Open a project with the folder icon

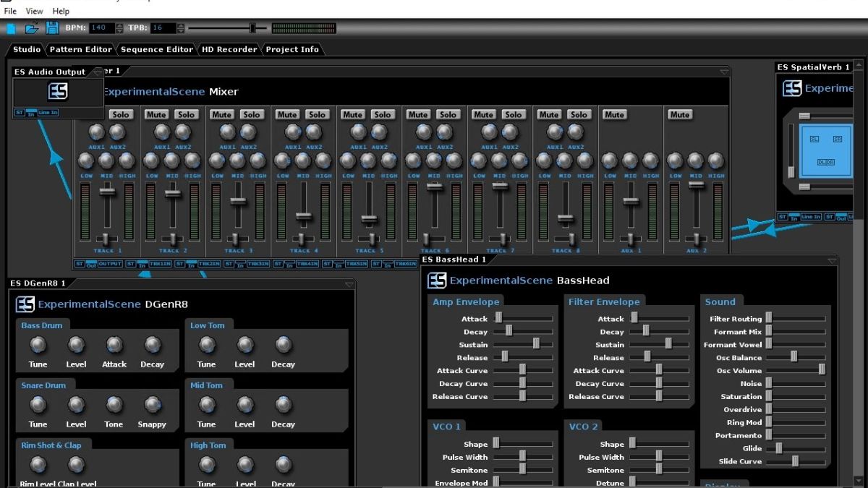(32, 28)
